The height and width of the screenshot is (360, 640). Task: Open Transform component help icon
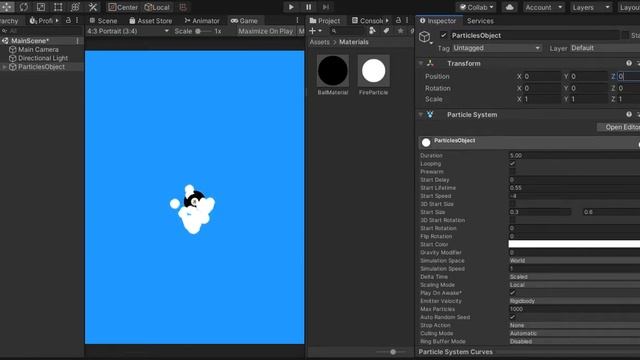pyautogui.click(x=629, y=63)
